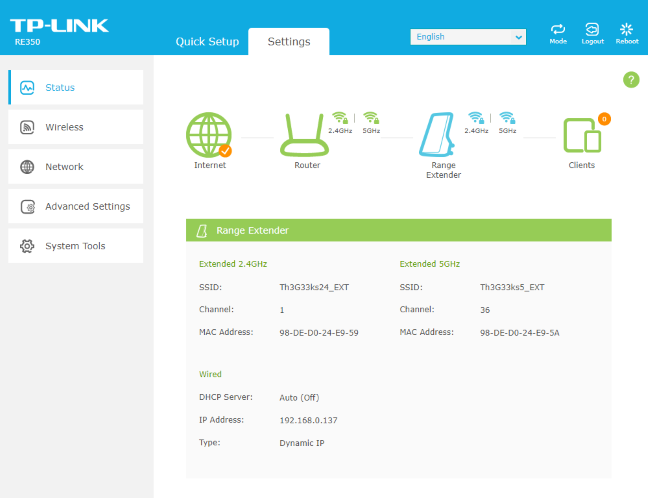Image resolution: width=648 pixels, height=498 pixels.
Task: Click the TP-LINK logo
Action: [x=60, y=26]
